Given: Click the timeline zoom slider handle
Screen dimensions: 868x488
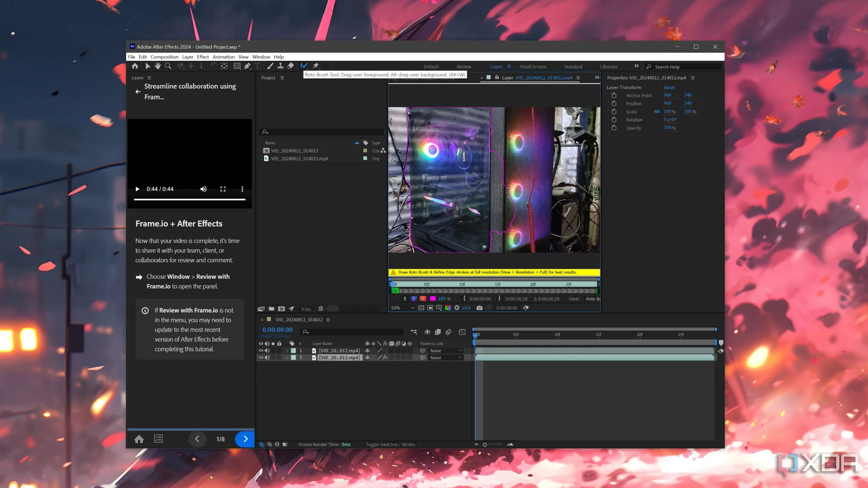Looking at the screenshot, I should pos(484,445).
